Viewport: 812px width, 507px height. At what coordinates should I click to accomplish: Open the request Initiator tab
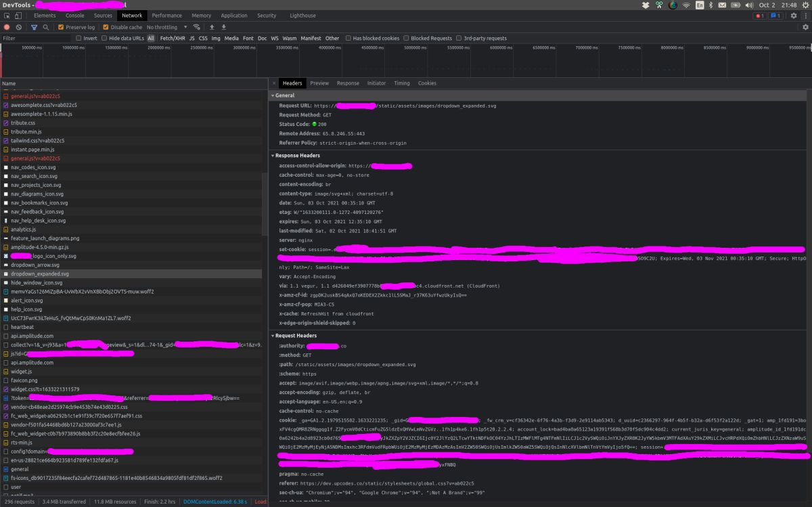(376, 83)
